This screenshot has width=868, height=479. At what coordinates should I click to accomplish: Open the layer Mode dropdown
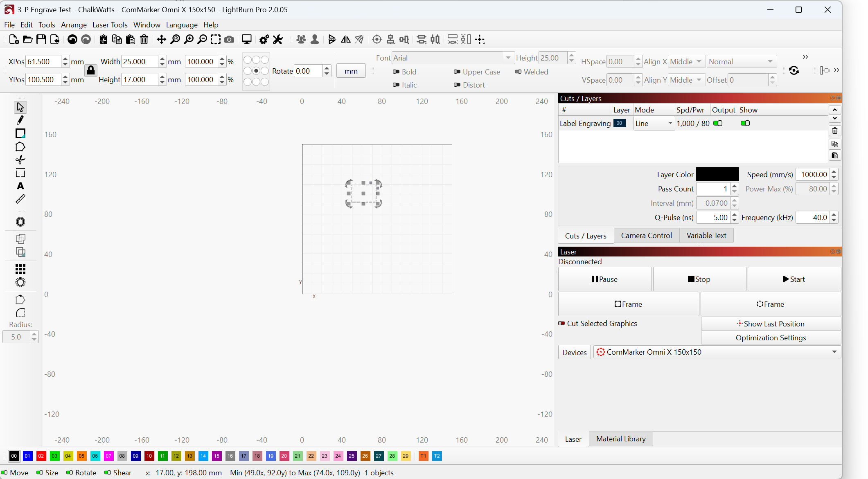(x=654, y=124)
